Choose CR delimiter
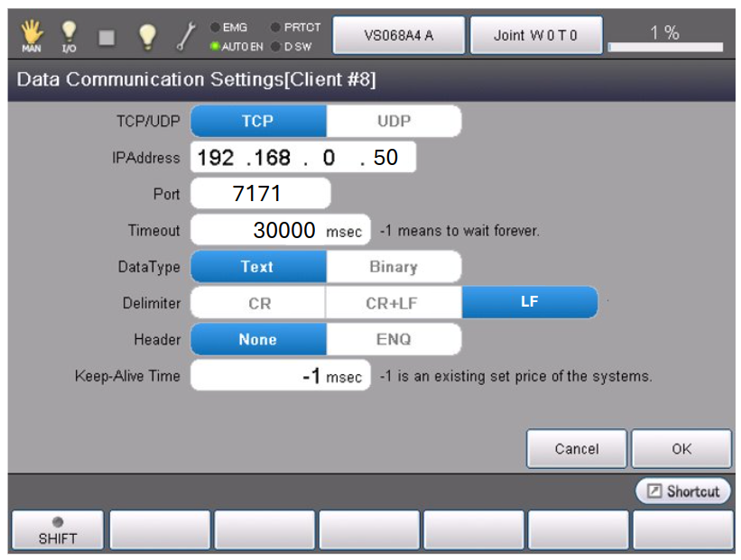Viewport: 741px width, 560px height. 258,303
